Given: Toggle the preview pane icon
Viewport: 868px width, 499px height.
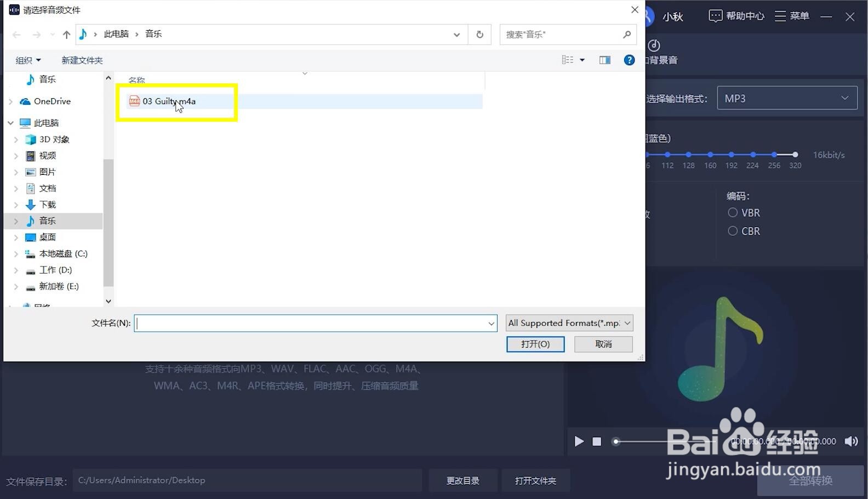Looking at the screenshot, I should [605, 60].
